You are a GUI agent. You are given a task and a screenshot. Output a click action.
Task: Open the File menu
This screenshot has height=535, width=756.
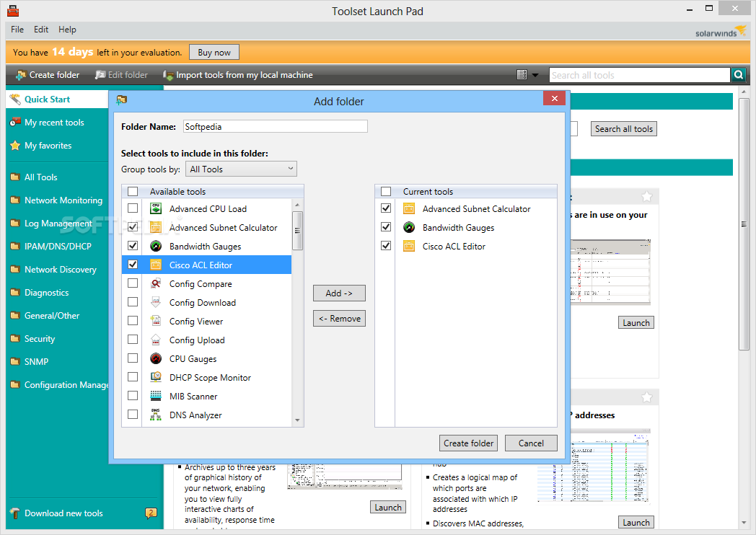click(x=17, y=30)
